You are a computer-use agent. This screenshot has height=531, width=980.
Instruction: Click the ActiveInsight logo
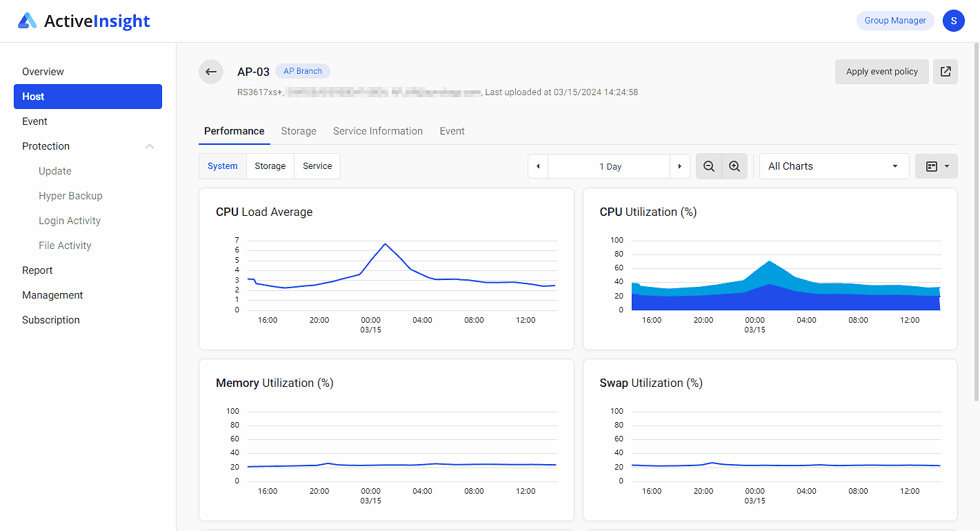[x=83, y=21]
